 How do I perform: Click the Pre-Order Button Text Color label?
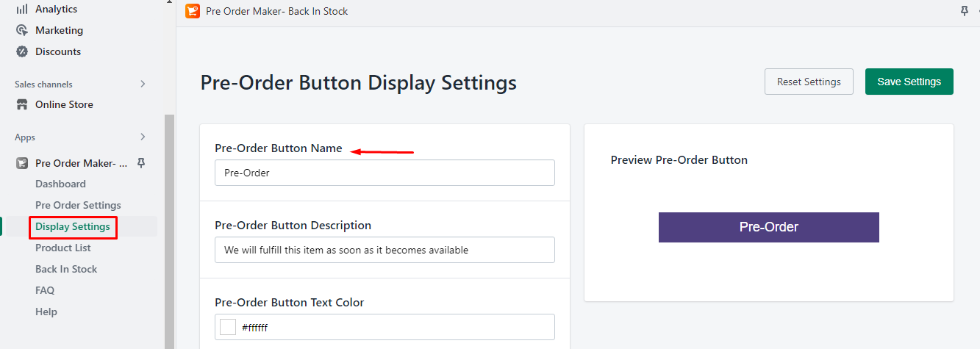(290, 302)
